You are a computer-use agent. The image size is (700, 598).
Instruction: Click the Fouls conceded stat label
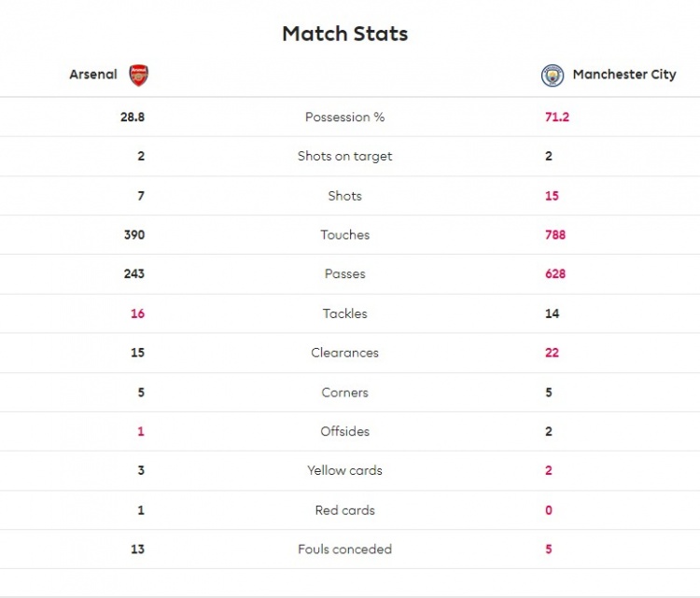344,549
